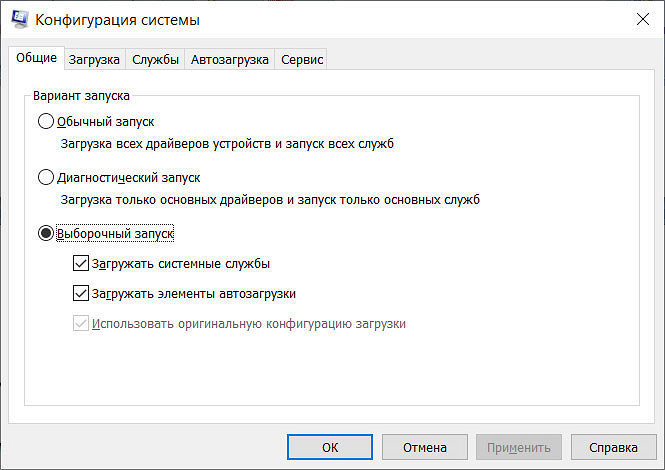Click Использовать оригинальную конфигурацию загрузки checkbox
This screenshot has width=665, height=470.
click(x=81, y=324)
